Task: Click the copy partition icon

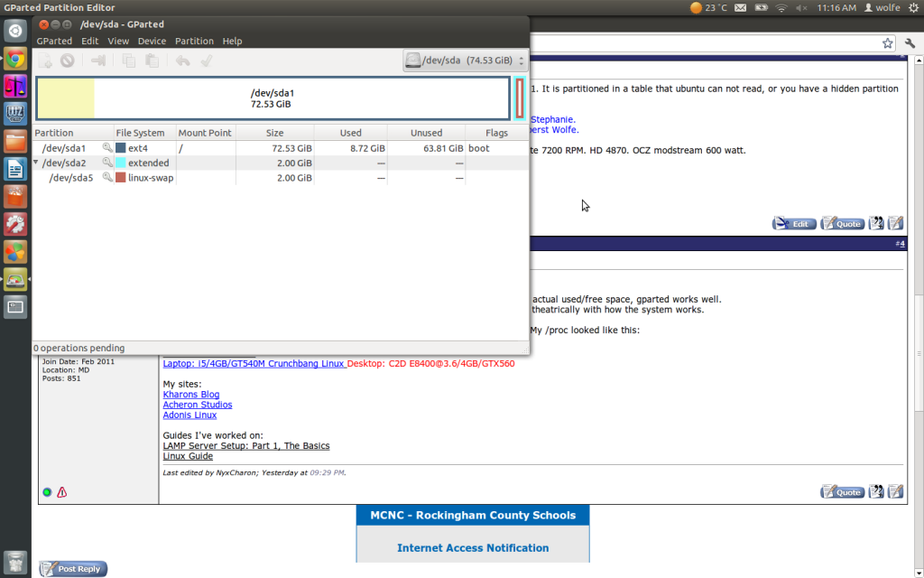Action: (x=127, y=60)
